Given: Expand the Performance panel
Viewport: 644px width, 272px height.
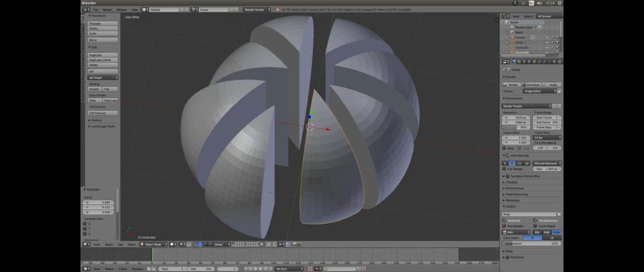Looking at the screenshot, I should pyautogui.click(x=515, y=188).
